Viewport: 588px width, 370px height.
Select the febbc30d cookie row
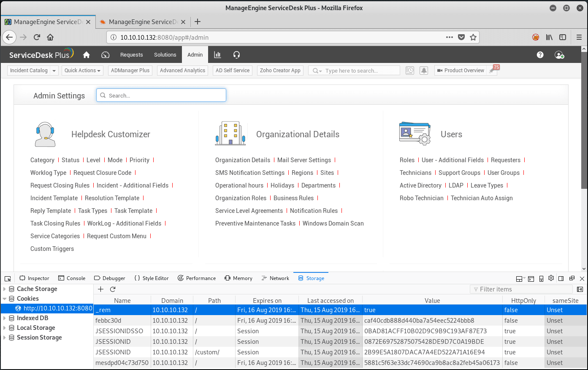pyautogui.click(x=340, y=321)
